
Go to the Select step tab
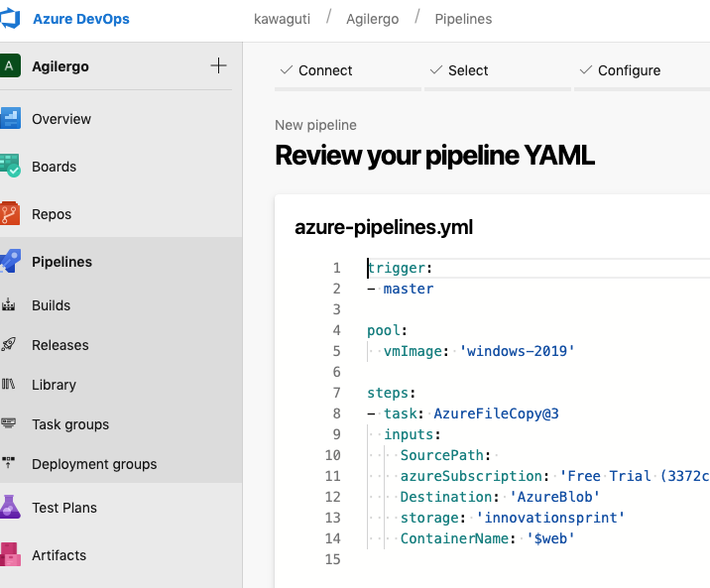[458, 70]
